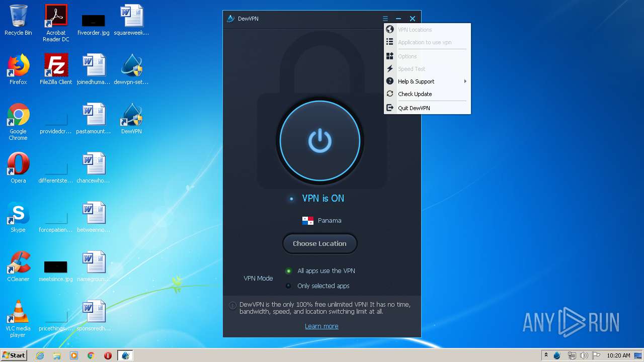
Task: Run Speed Test from the menu
Action: point(427,69)
